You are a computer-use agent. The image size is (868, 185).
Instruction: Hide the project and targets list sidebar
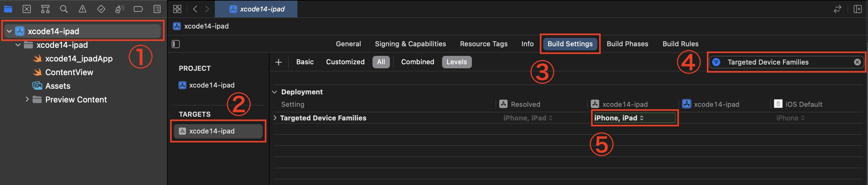tap(176, 44)
